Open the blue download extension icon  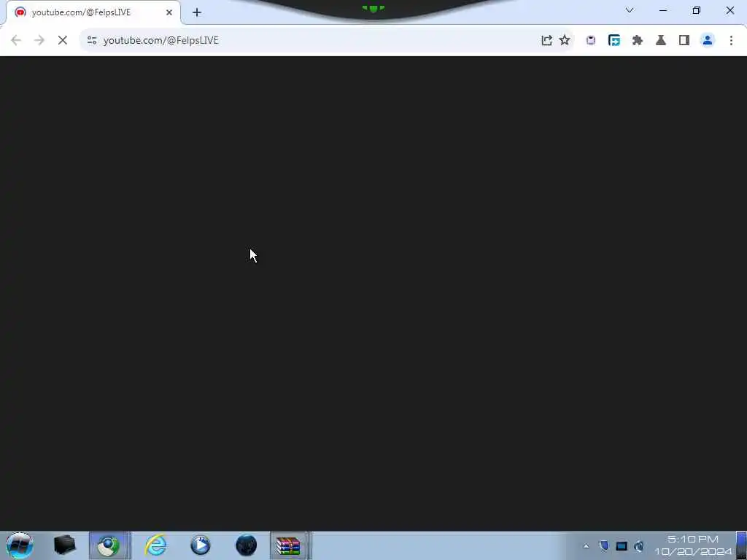(614, 41)
